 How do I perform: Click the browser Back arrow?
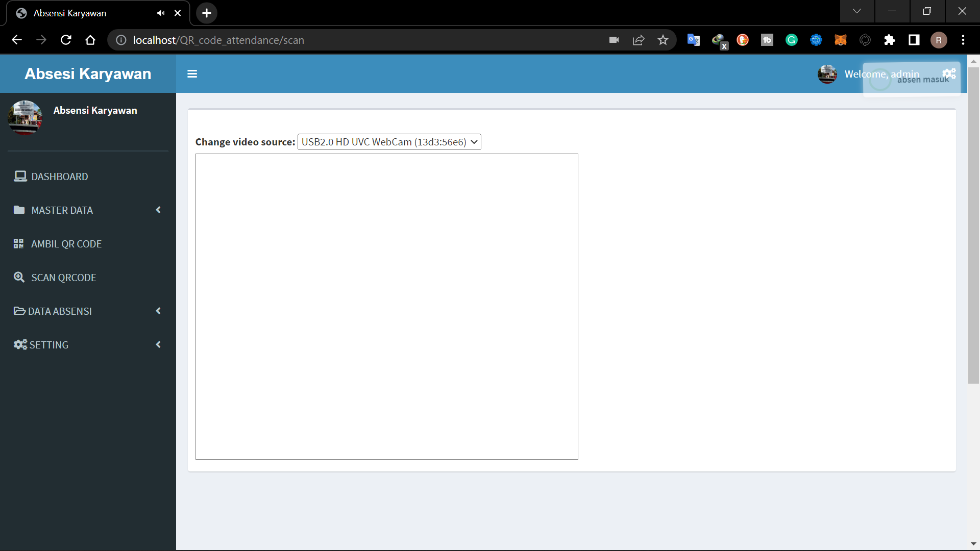pos(17,40)
